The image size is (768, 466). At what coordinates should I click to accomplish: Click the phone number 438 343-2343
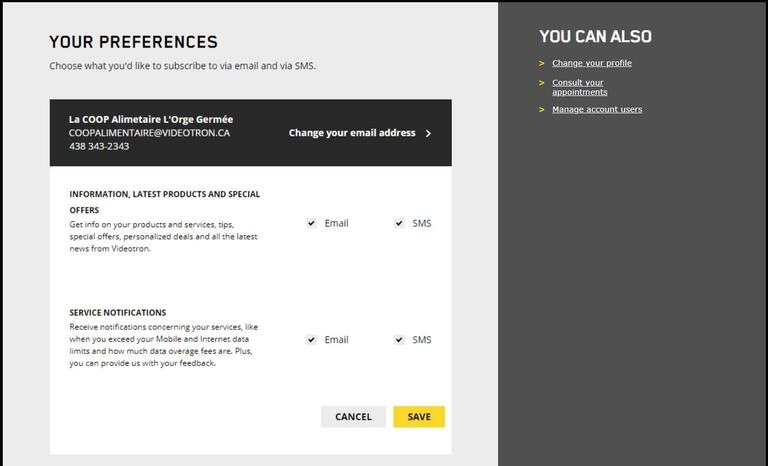coord(99,147)
